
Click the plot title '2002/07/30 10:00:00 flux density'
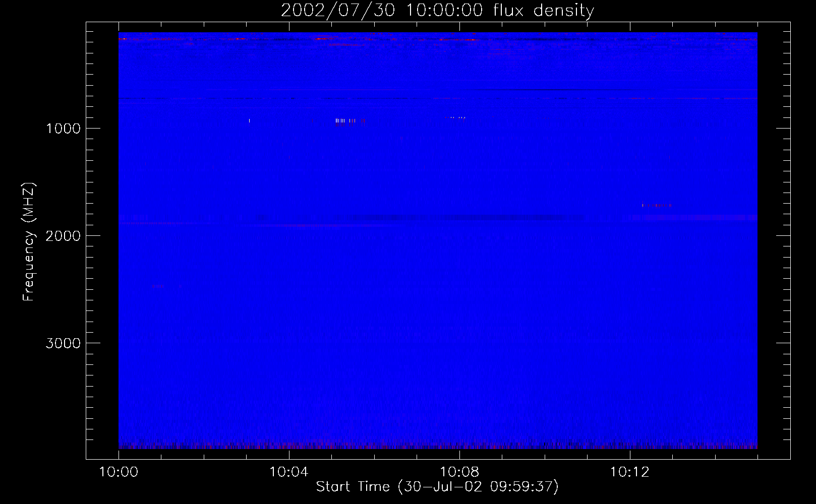click(437, 11)
